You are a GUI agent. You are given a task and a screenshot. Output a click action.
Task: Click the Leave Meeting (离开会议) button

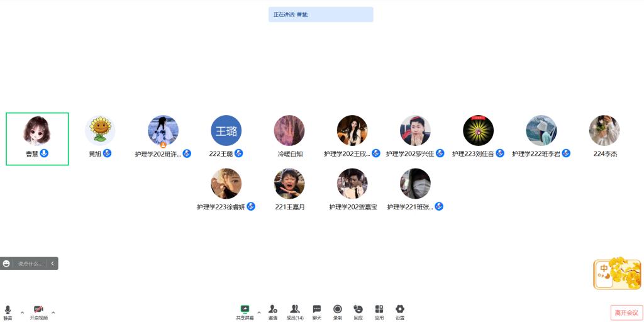(626, 313)
